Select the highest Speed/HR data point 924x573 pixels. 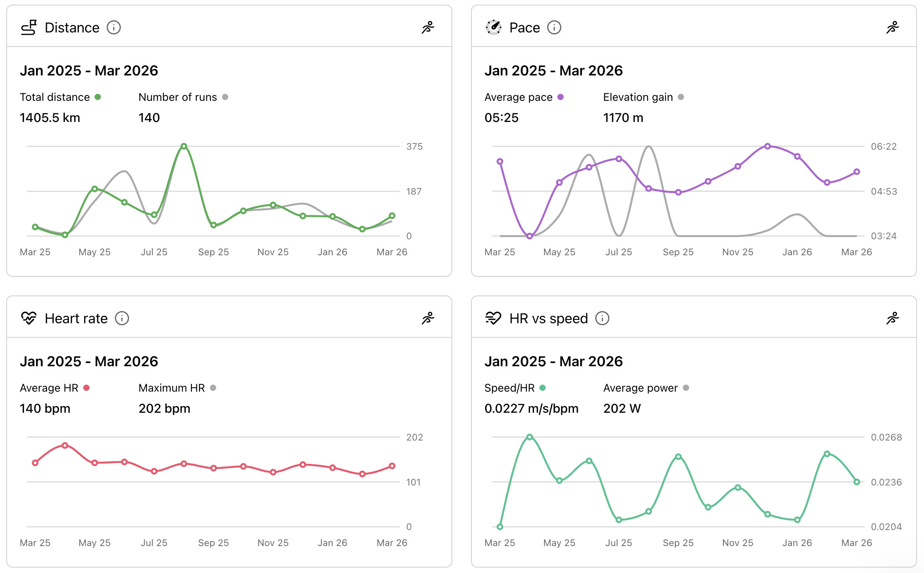(530, 437)
